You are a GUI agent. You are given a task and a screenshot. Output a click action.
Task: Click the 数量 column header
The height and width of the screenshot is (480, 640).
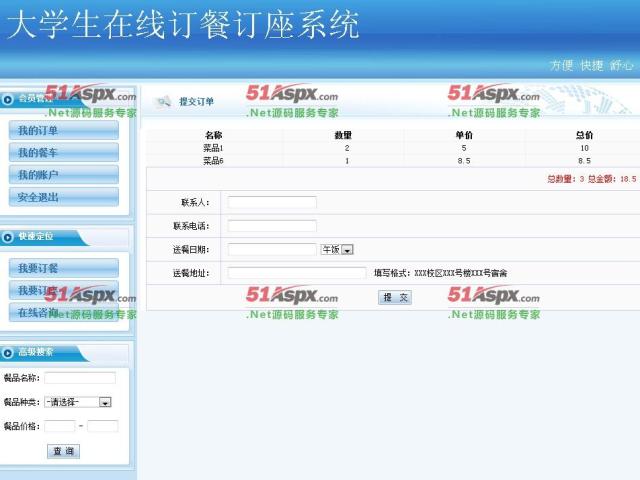pyautogui.click(x=343, y=135)
